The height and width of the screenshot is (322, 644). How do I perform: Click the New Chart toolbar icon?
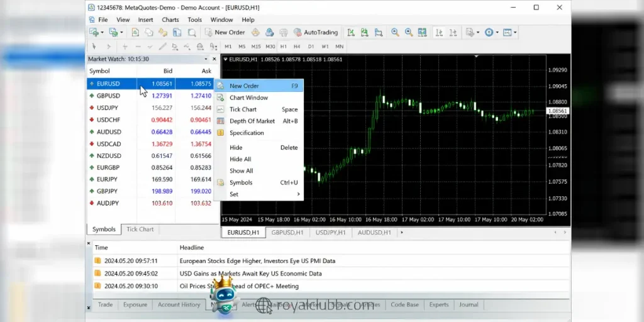(94, 32)
